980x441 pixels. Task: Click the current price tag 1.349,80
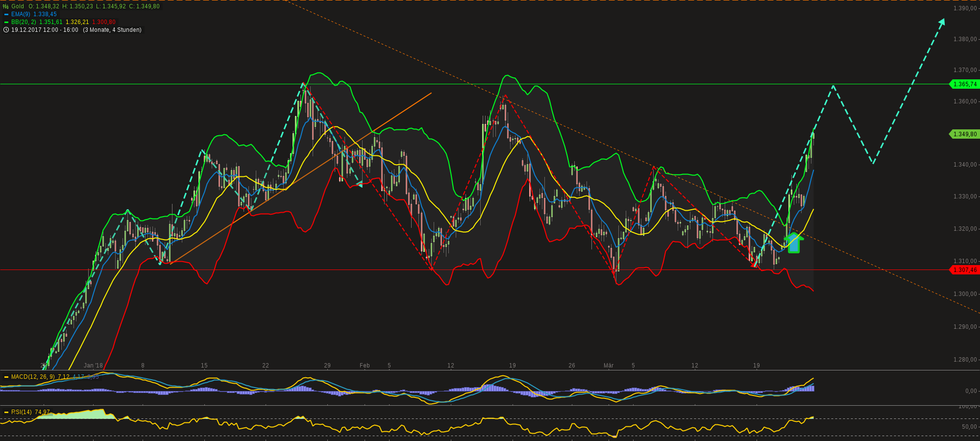tap(964, 134)
